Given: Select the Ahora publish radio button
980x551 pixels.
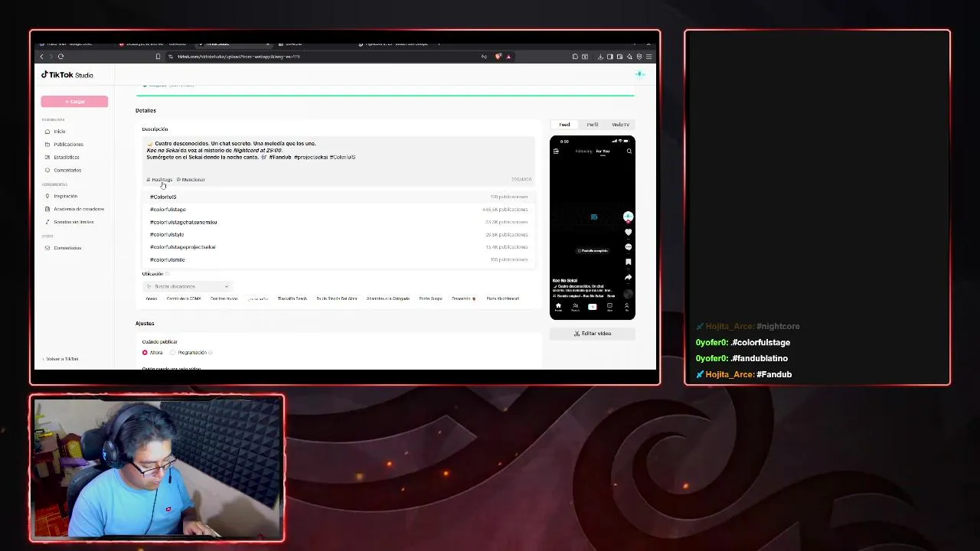Looking at the screenshot, I should pos(145,353).
